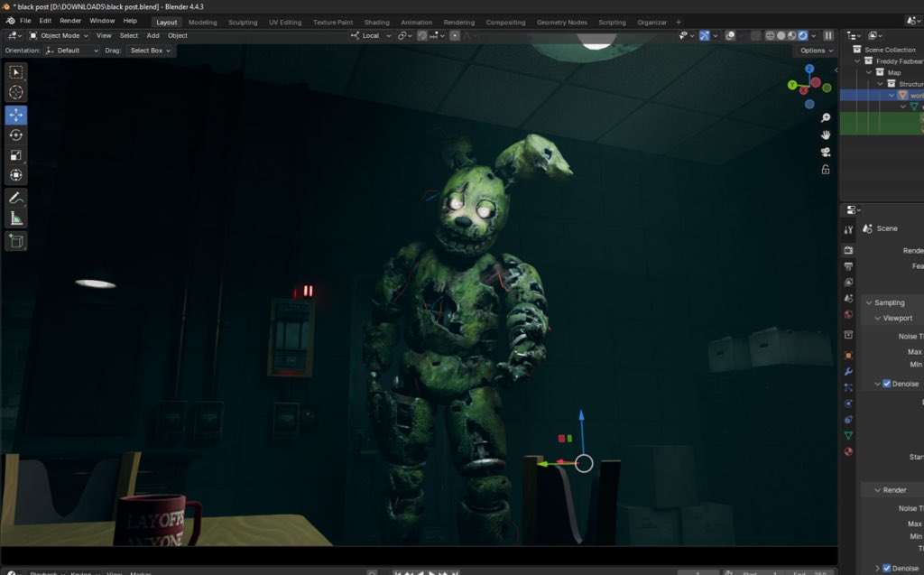Screen dimensions: 924x575
Task: Open the Object properties tab
Action: (x=848, y=356)
